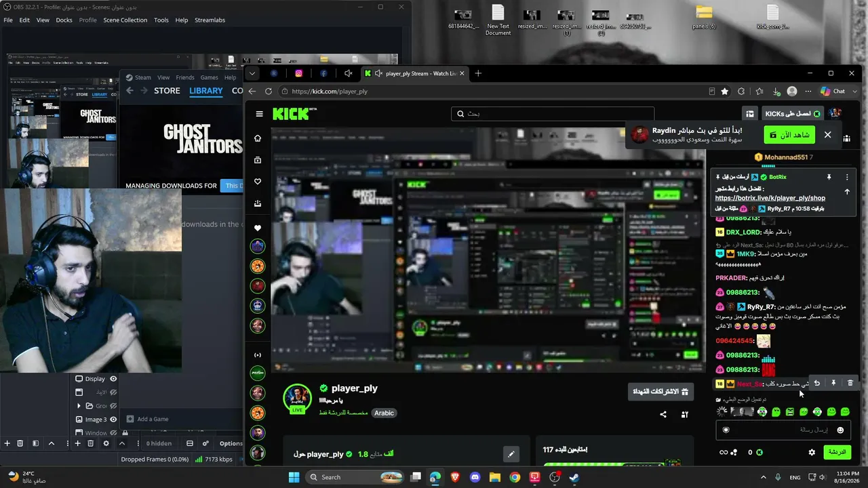Image resolution: width=868 pixels, height=488 pixels.
Task: Go to Kick home in the sidebar
Action: point(258,138)
